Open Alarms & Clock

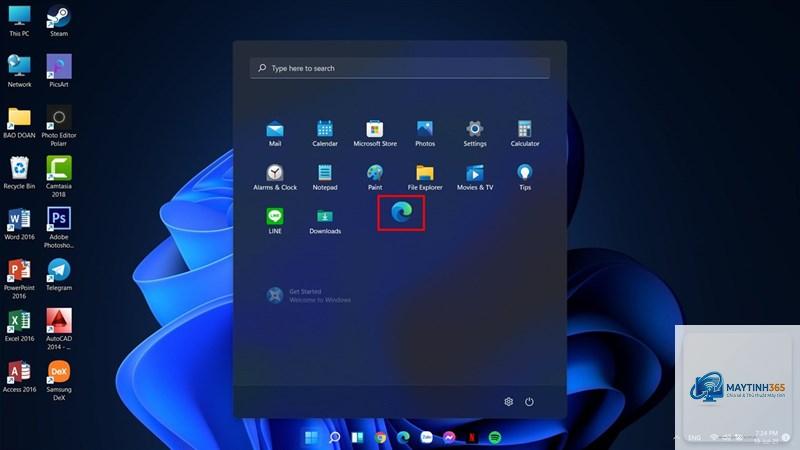[x=274, y=177]
